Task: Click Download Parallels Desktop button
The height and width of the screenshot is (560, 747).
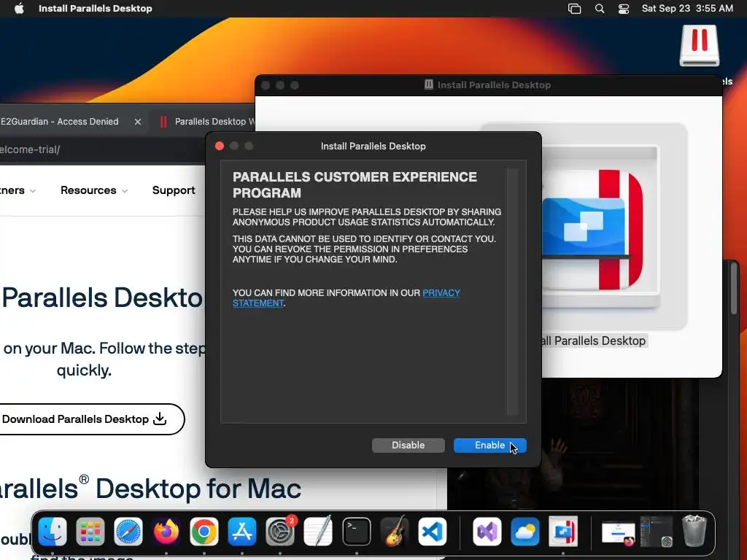Action: (x=91, y=419)
